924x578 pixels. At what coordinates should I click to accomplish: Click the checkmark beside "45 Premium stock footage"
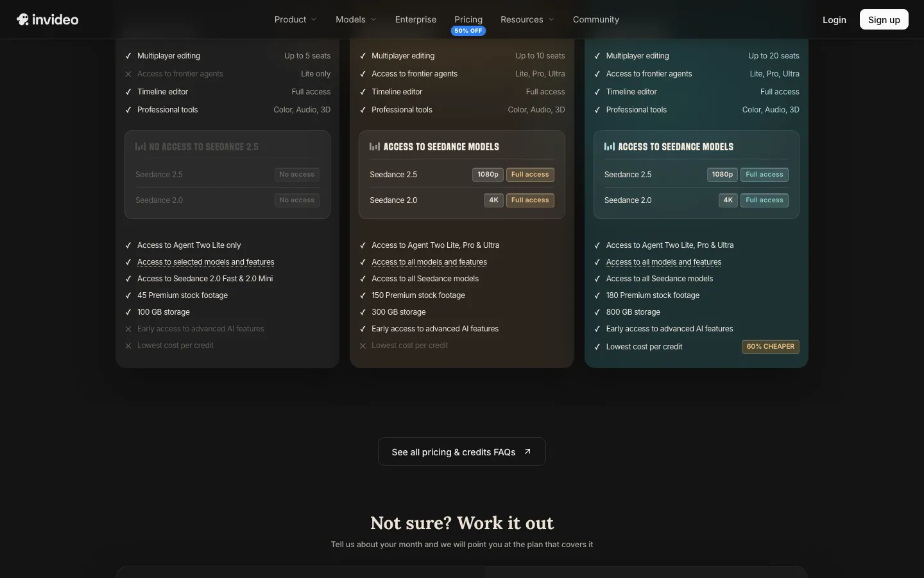coord(128,295)
